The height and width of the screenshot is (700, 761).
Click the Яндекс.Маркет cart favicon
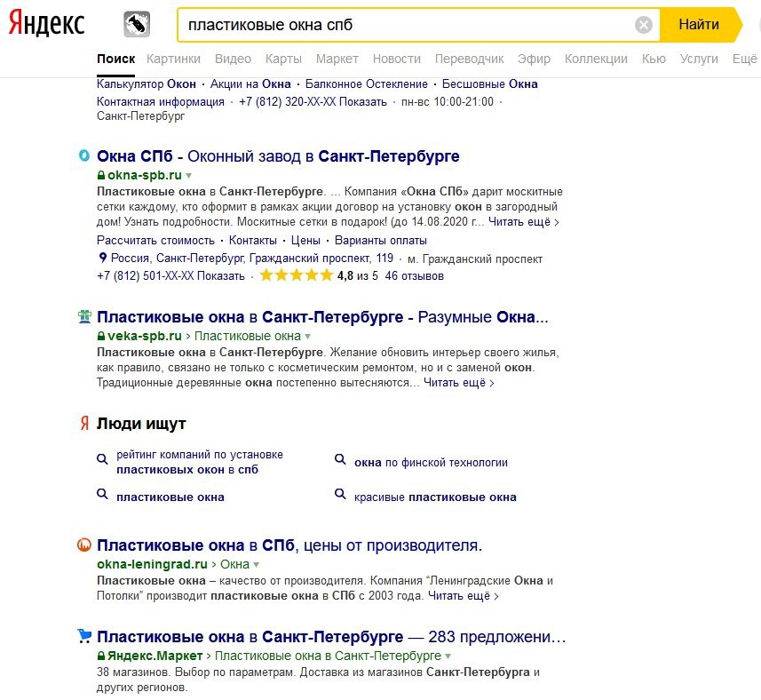coord(84,636)
